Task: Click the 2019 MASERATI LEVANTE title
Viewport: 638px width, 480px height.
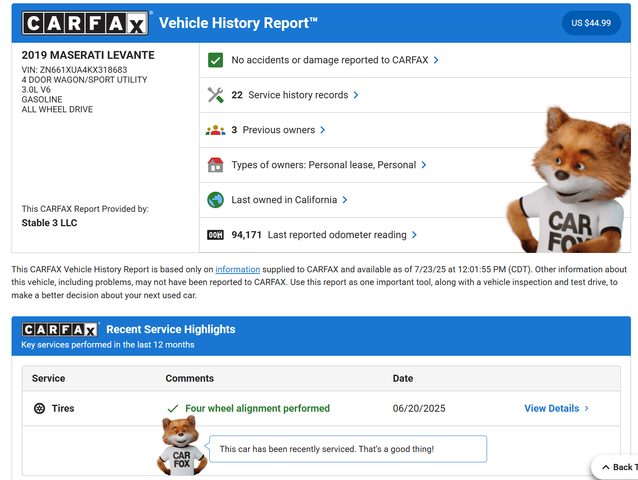Action: [x=88, y=55]
